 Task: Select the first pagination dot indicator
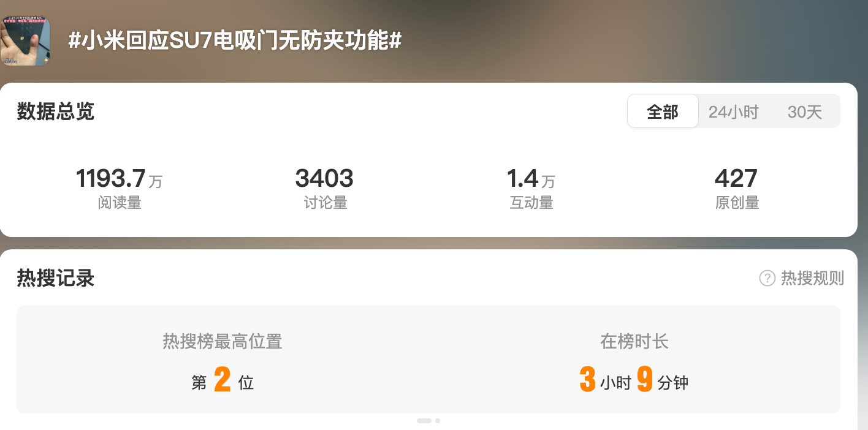[424, 421]
